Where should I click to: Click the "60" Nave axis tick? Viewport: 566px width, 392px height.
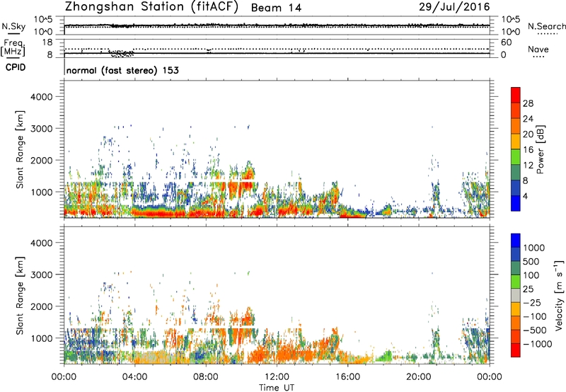(x=506, y=42)
